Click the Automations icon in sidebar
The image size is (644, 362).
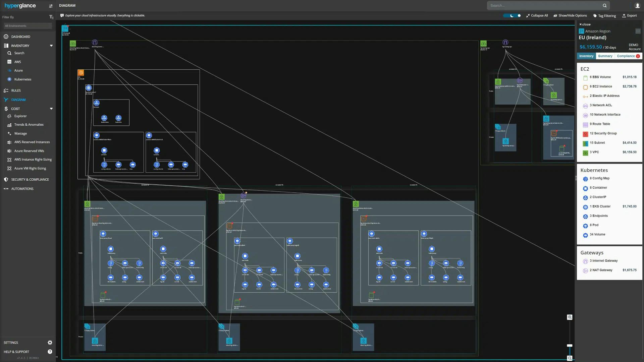pos(6,188)
